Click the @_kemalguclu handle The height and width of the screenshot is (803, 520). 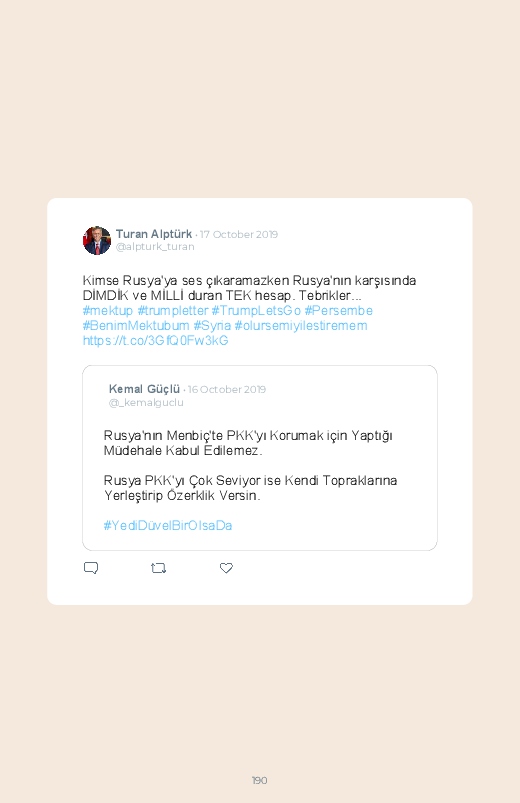[146, 403]
